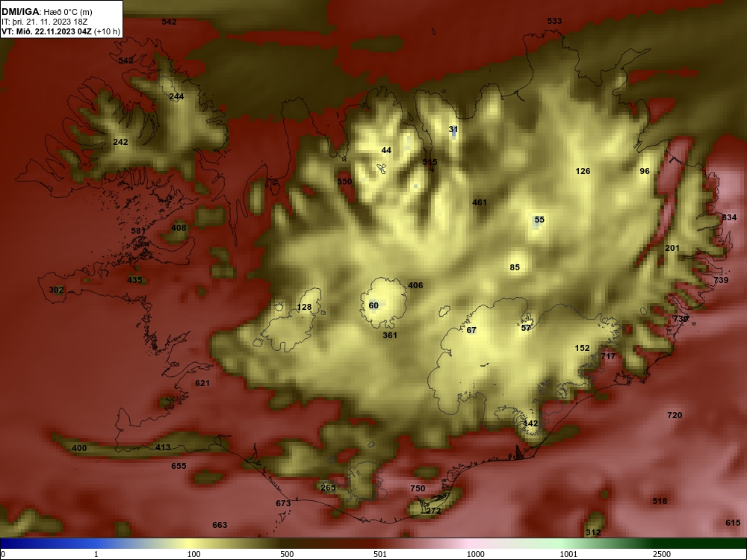
Task: Click the color scale label 1001
Action: click(568, 554)
